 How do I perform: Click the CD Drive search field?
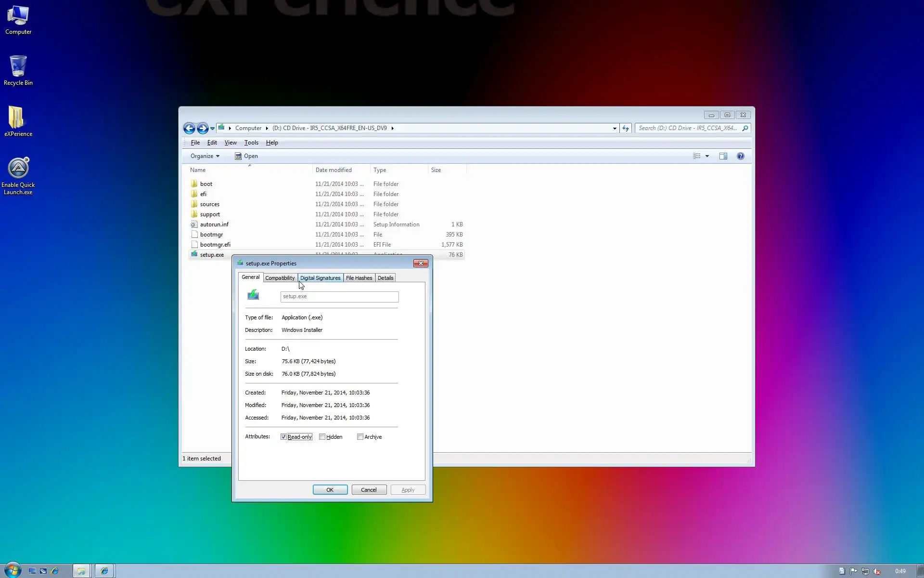[687, 128]
